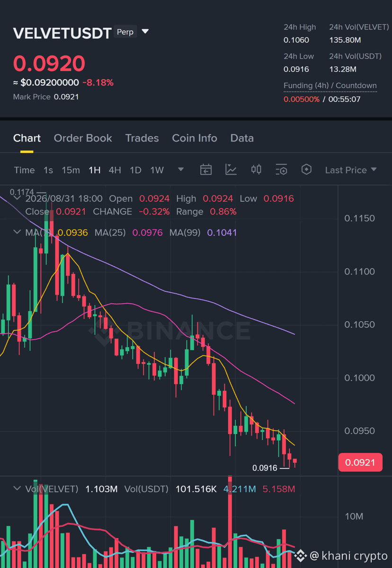392x568 pixels.
Task: Expand more time intervals dropdown arrow
Action: point(181,170)
